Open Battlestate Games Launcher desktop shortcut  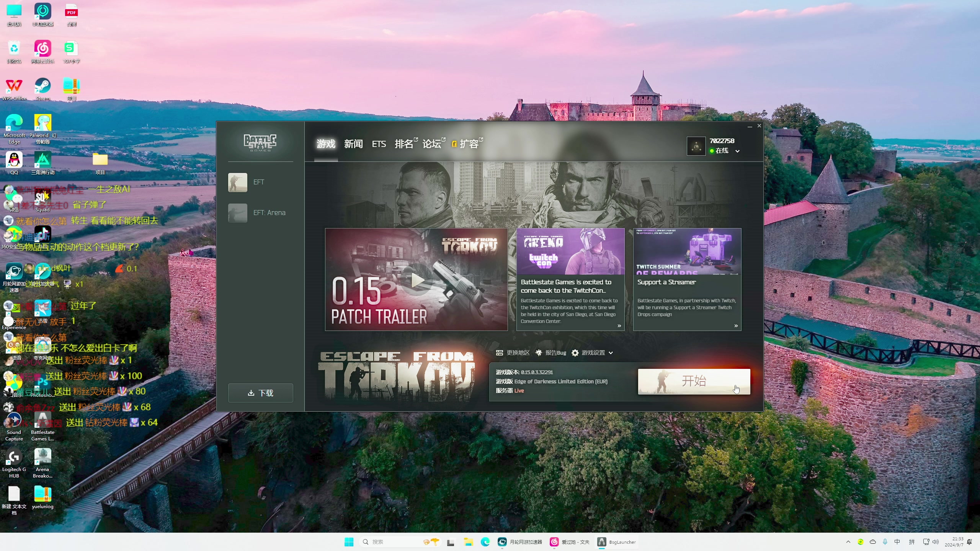coord(43,427)
